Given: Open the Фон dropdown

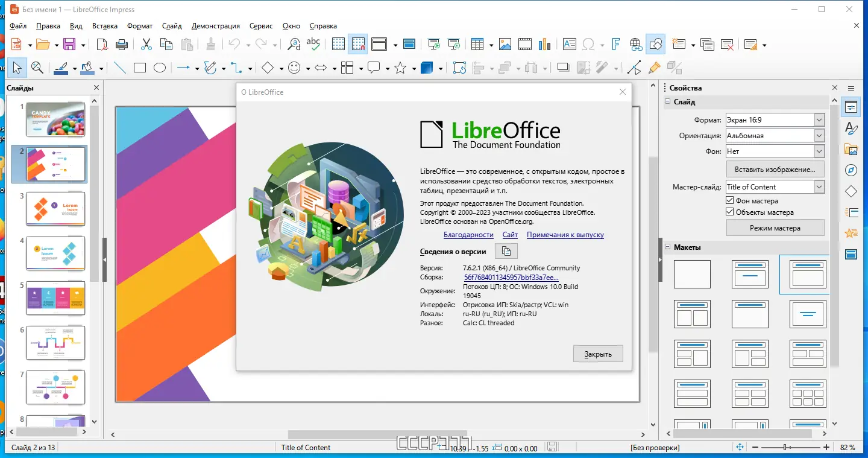Looking at the screenshot, I should tap(775, 151).
